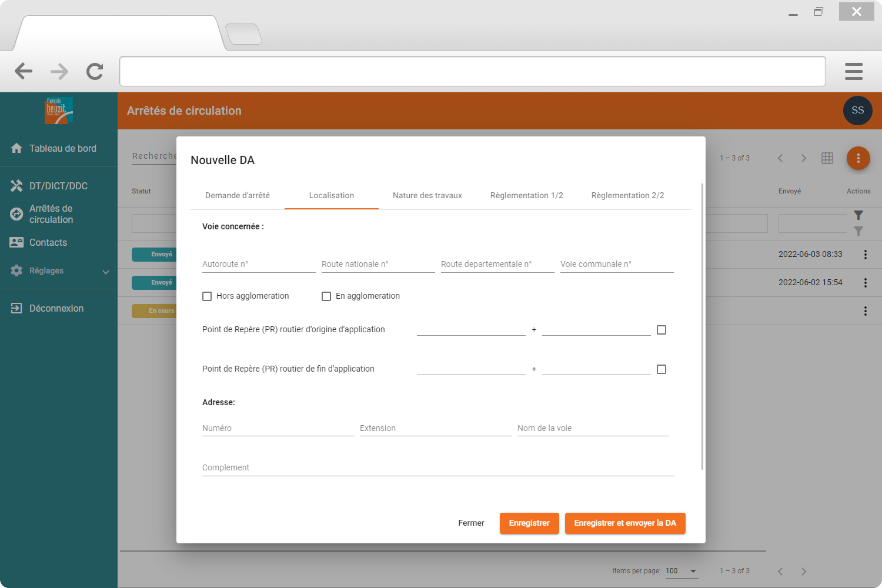The height and width of the screenshot is (588, 882).
Task: Click second PR d'origine input after plus
Action: point(596,329)
